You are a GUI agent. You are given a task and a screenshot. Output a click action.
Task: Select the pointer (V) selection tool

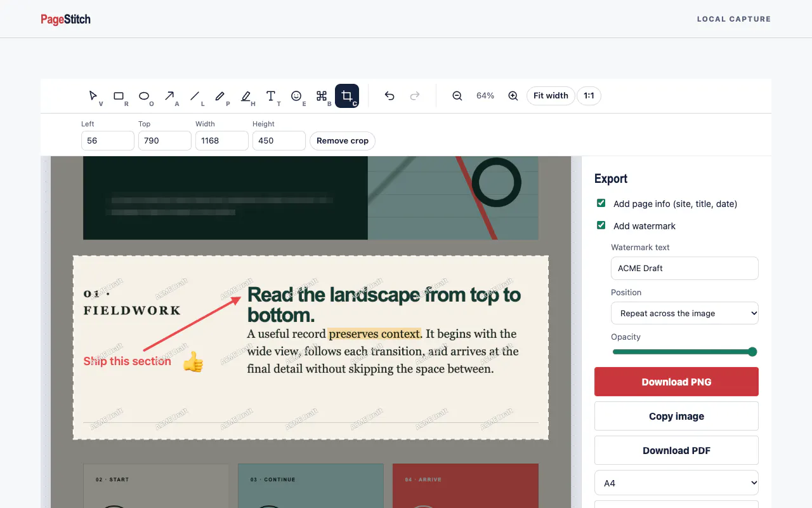coord(93,96)
